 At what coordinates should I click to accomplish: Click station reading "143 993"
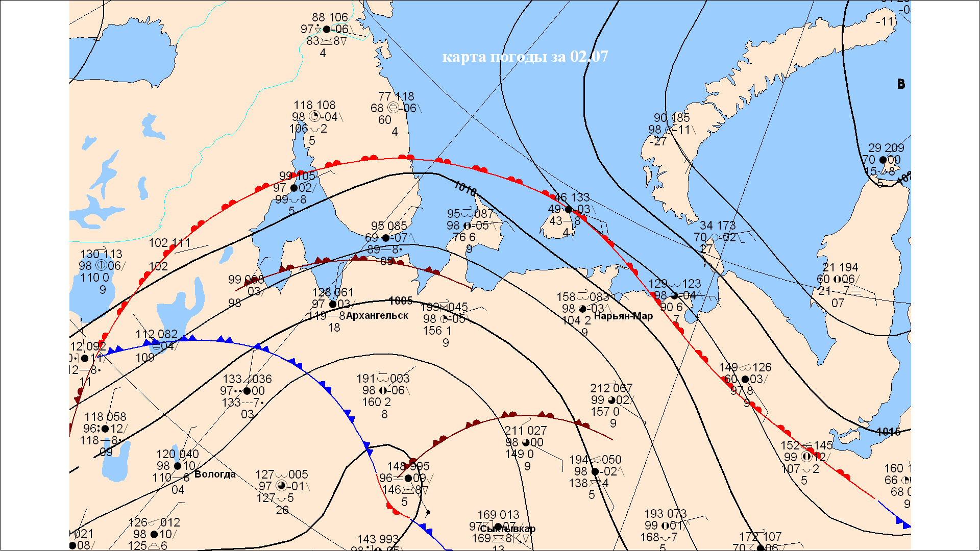click(378, 539)
